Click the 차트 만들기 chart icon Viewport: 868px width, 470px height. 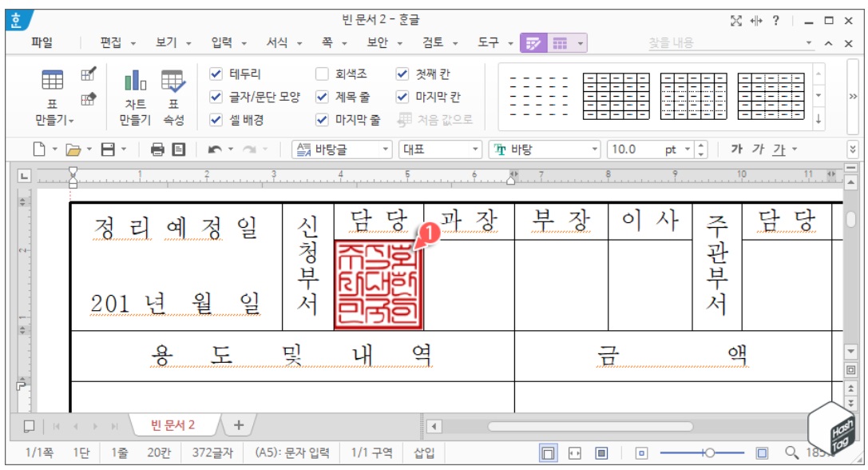tap(135, 81)
